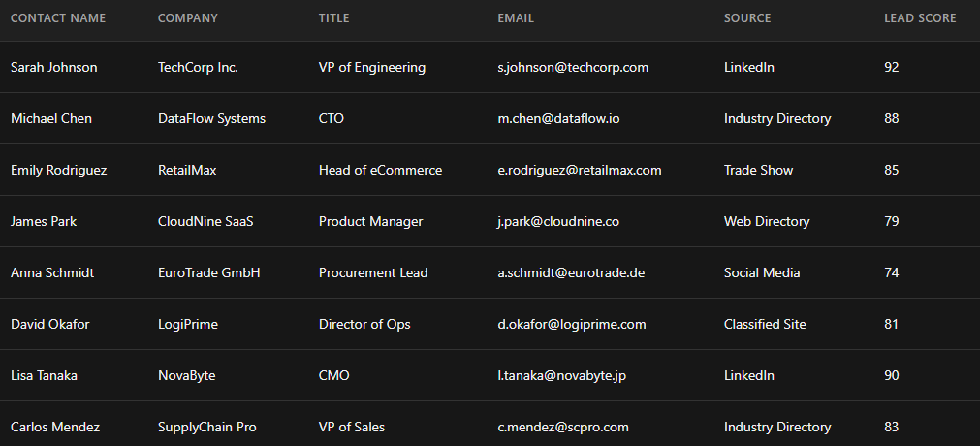980x446 pixels.
Task: Select James Park's Product Manager title
Action: (370, 222)
